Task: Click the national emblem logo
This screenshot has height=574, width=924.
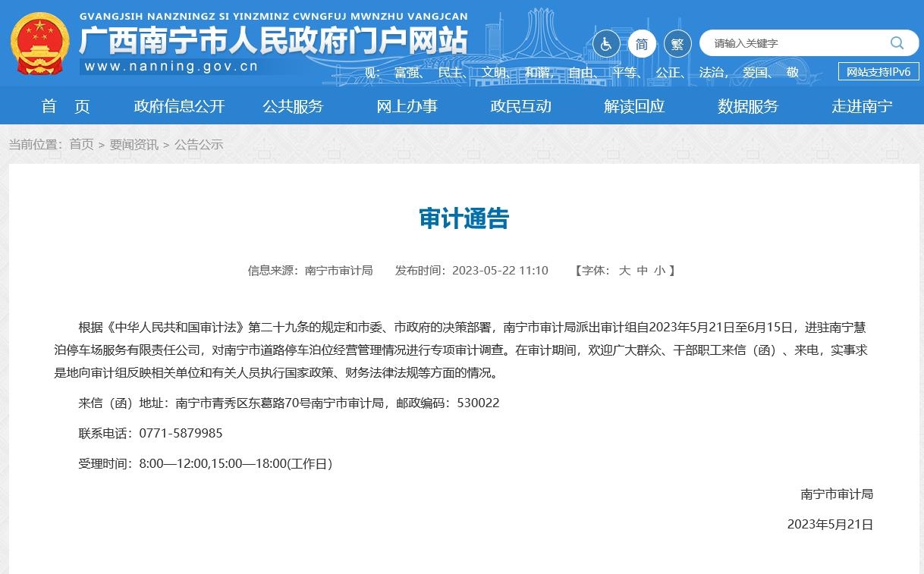Action: coord(40,43)
